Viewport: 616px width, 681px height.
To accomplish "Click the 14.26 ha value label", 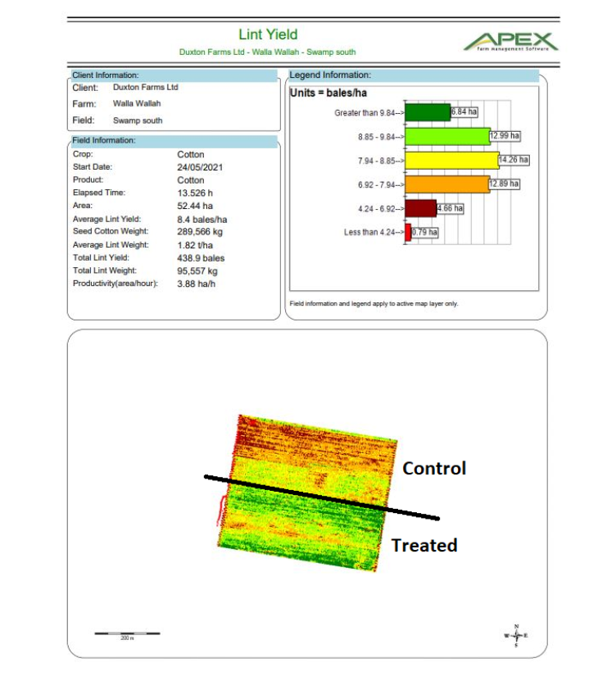I will point(514,160).
